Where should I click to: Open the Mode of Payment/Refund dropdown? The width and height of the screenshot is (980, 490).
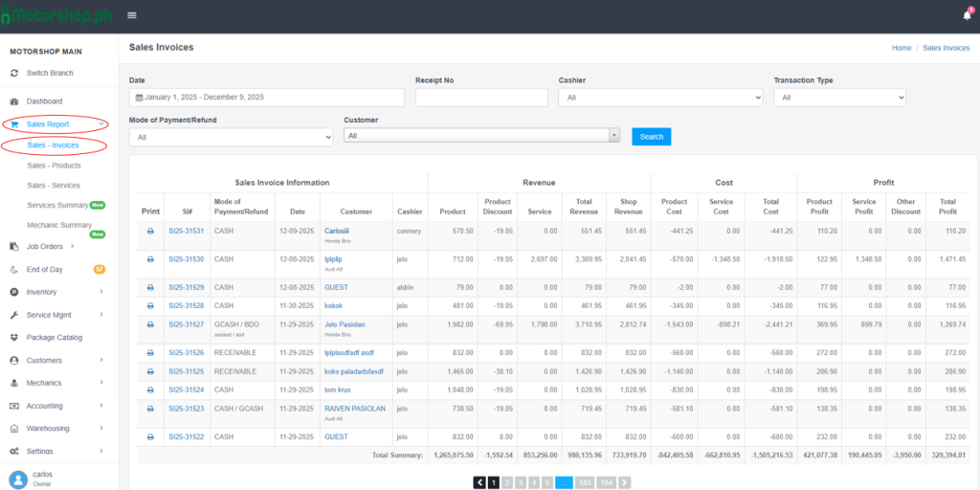pyautogui.click(x=230, y=137)
